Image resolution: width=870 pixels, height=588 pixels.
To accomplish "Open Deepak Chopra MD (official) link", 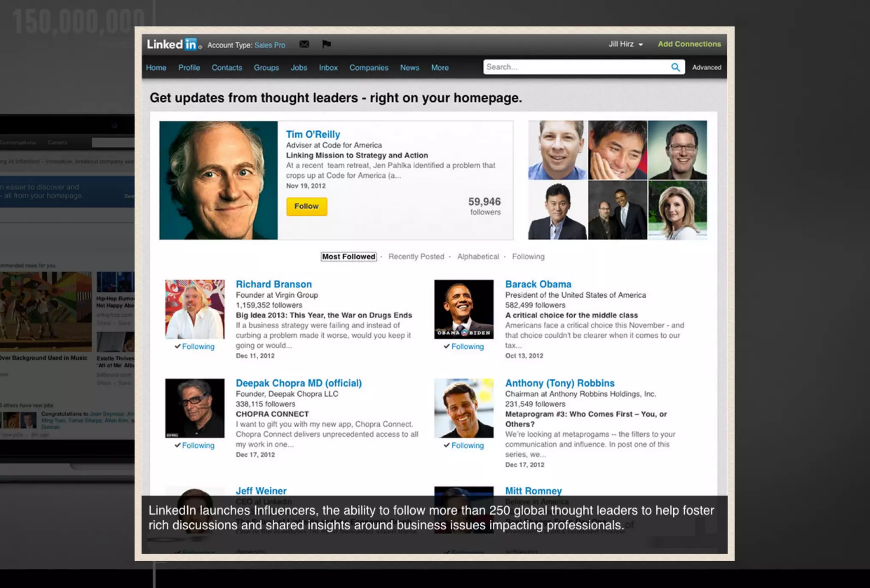I will tap(299, 383).
